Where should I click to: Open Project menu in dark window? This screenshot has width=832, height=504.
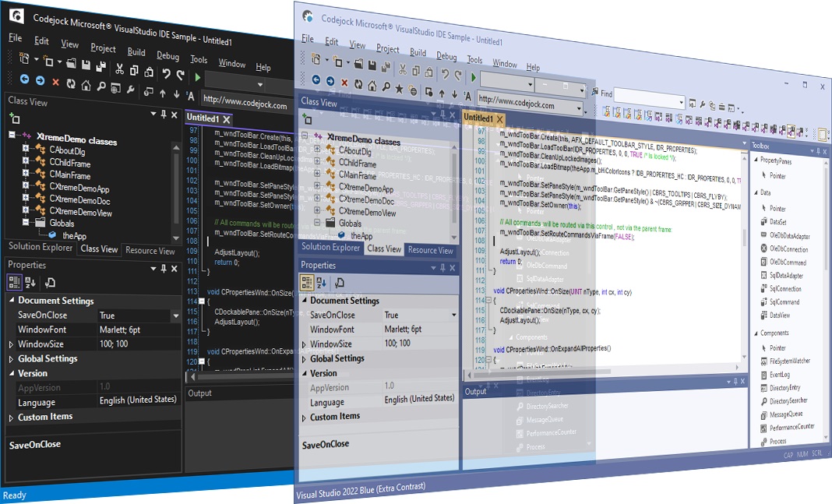[x=103, y=48]
